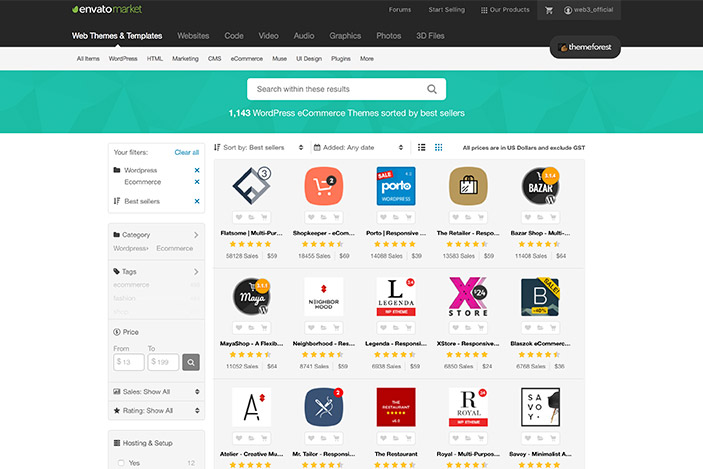Filter by the ecommerce tag
This screenshot has height=469, width=703.
click(131, 285)
